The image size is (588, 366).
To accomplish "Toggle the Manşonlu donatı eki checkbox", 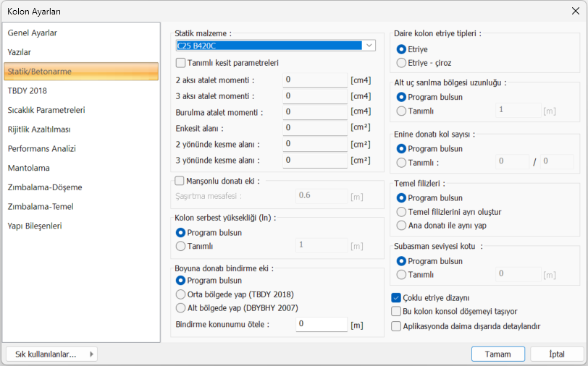I will [180, 181].
